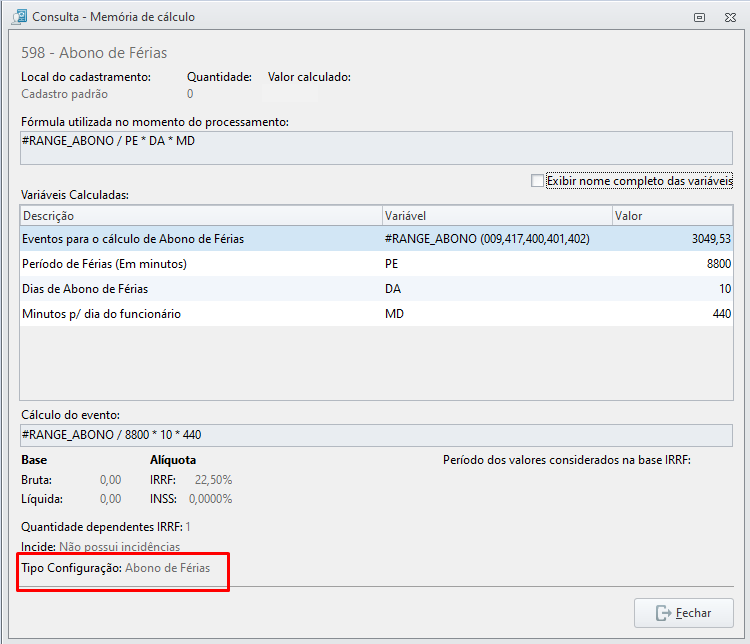750x644 pixels.
Task: Click the INSS rate 0,0000%
Action: 210,499
